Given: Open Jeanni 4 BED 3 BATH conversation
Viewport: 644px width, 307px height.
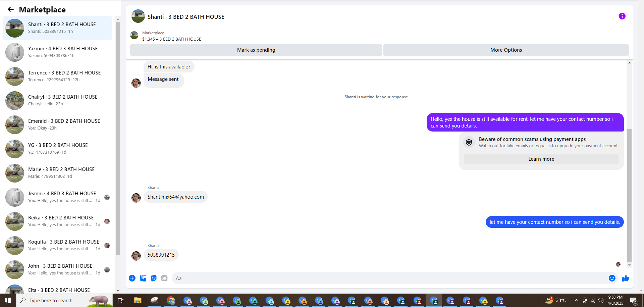Looking at the screenshot, I should pos(57,197).
